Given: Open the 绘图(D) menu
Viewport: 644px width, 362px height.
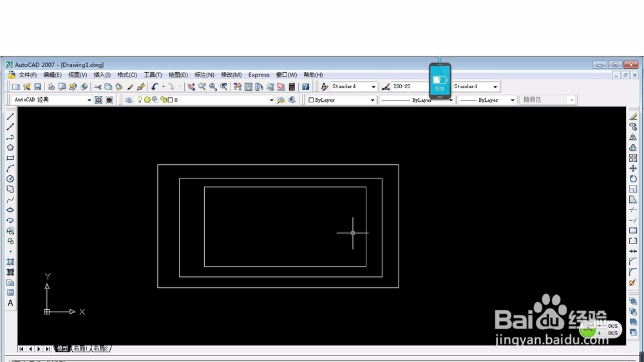Looking at the screenshot, I should pyautogui.click(x=178, y=75).
